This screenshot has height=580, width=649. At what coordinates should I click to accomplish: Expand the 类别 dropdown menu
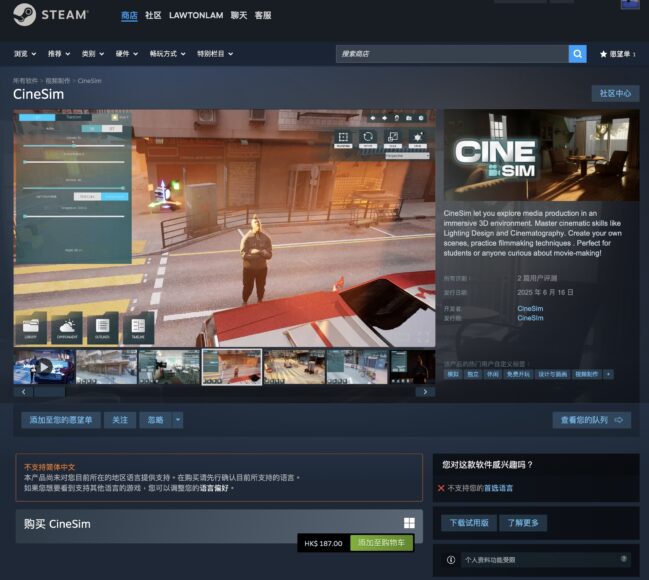92,54
